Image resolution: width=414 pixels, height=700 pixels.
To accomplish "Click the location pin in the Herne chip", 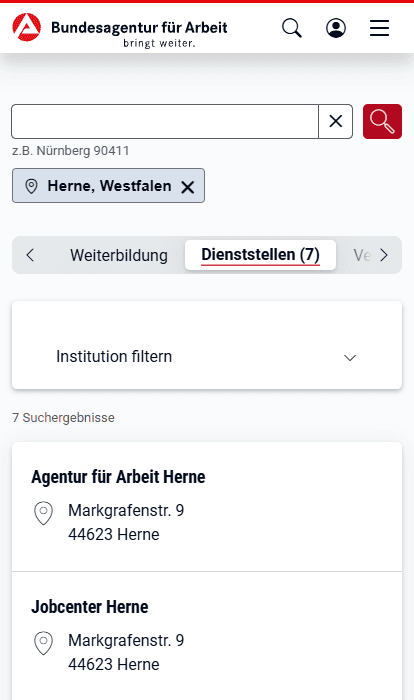I will coord(31,186).
